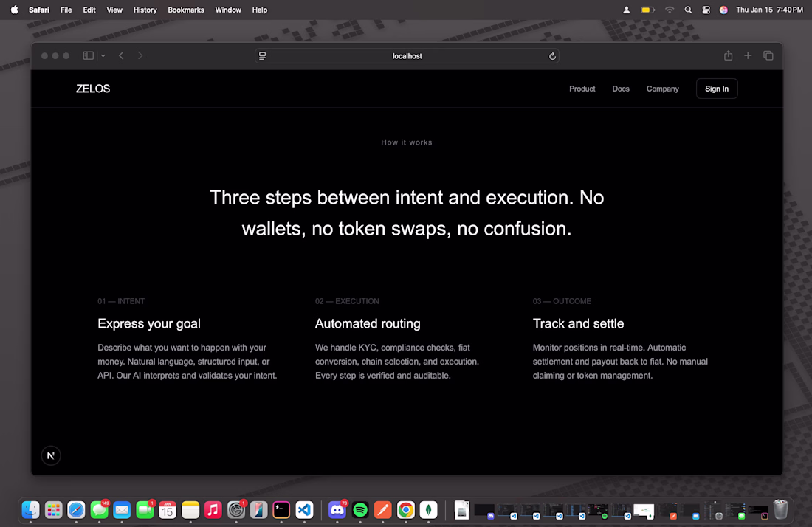
Task: Open the page settings icon in address bar
Action: (x=263, y=56)
